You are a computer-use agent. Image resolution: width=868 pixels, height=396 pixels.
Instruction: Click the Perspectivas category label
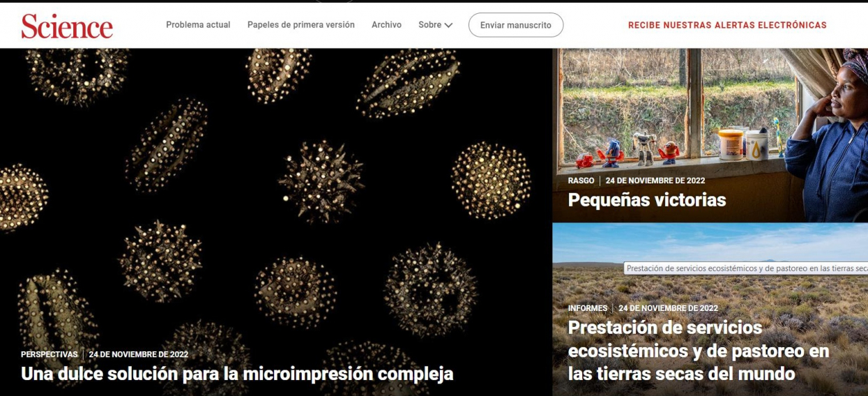point(50,354)
